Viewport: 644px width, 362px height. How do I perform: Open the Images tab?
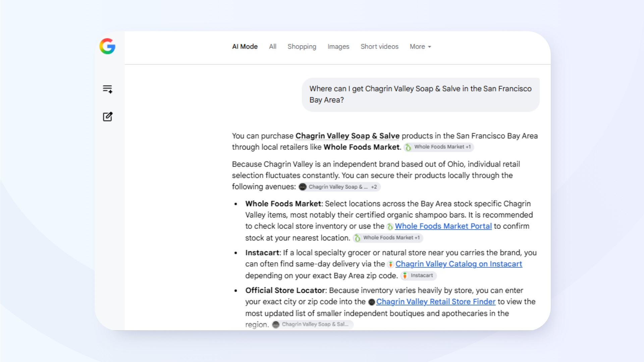coord(338,47)
